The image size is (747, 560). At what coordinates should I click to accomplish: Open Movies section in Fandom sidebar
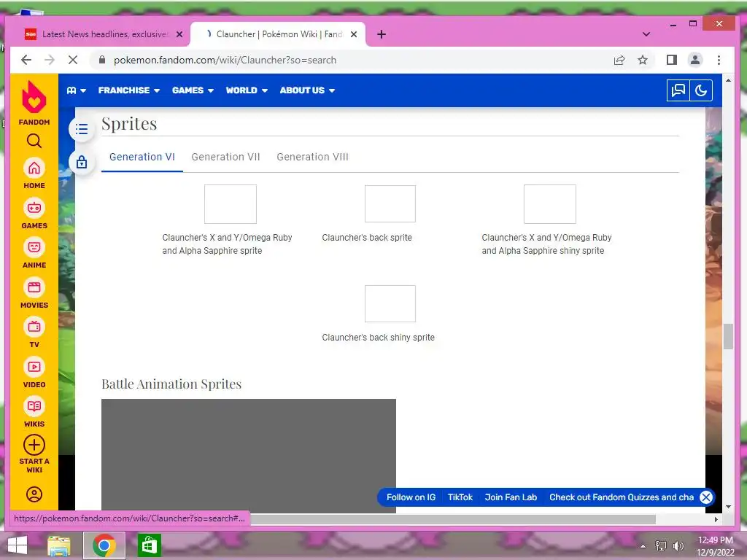[34, 293]
